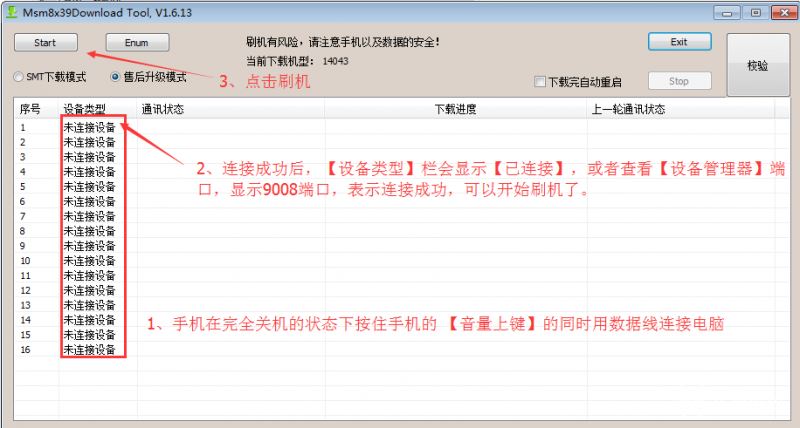Select device type cell in row 3
Image resolution: width=800 pixels, height=428 pixels.
[90, 157]
